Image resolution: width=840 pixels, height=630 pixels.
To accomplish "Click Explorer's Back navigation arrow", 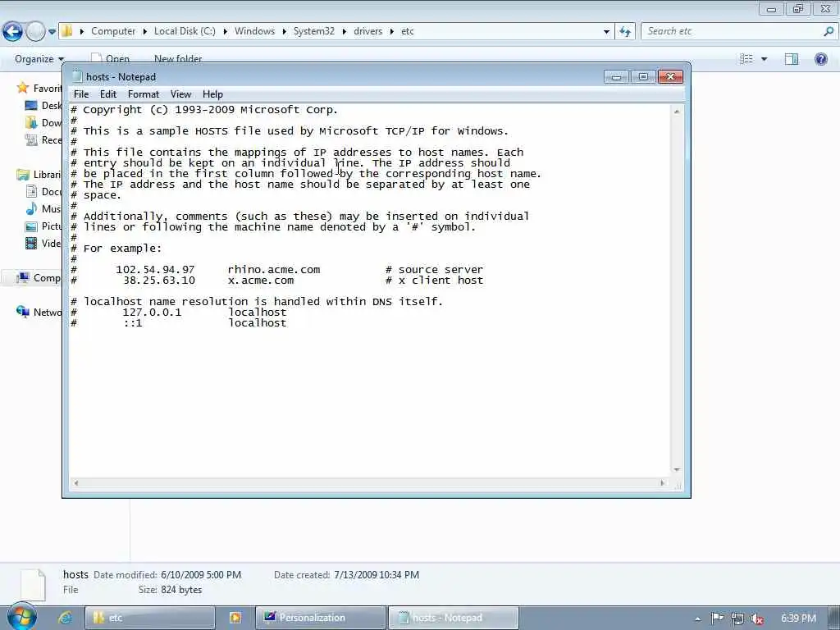I will 12,32.
